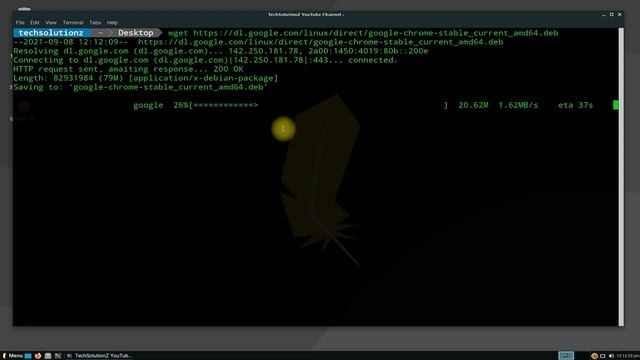This screenshot has width=640, height=360.
Task: Open the terminal launcher taskbar icon
Action: pyautogui.click(x=58, y=356)
